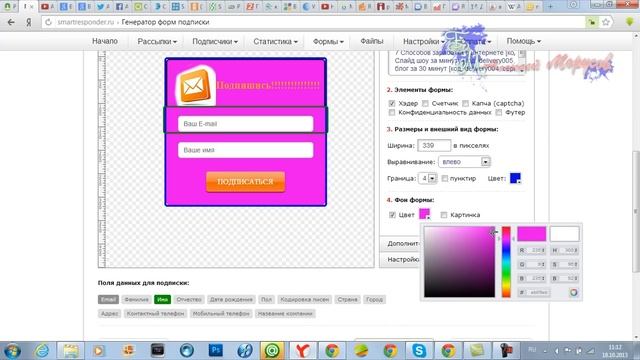Switch to the Wikipedia browser tab
Screen dimensions: 640x360
tap(514, 7)
